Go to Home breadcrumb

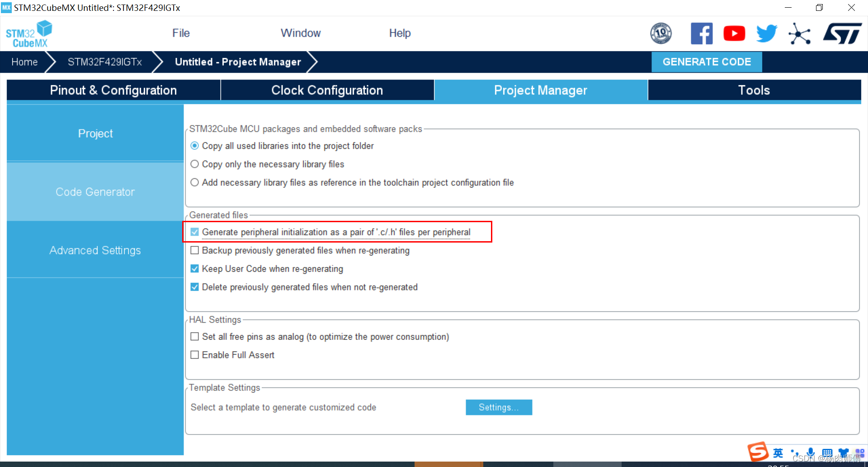pyautogui.click(x=24, y=62)
